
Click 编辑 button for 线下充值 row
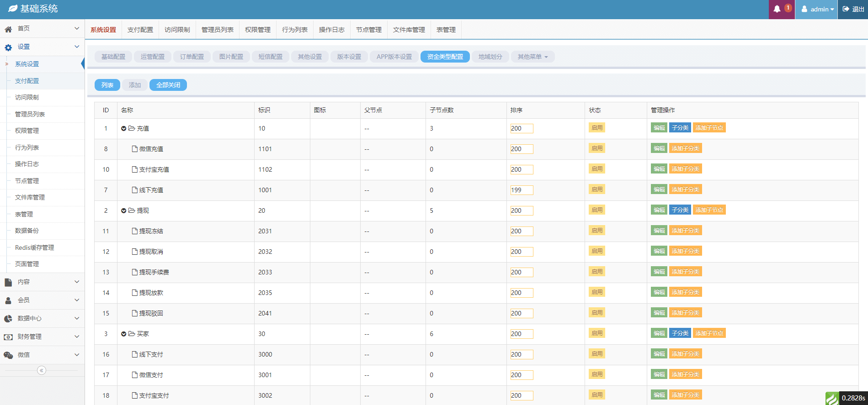(x=659, y=189)
